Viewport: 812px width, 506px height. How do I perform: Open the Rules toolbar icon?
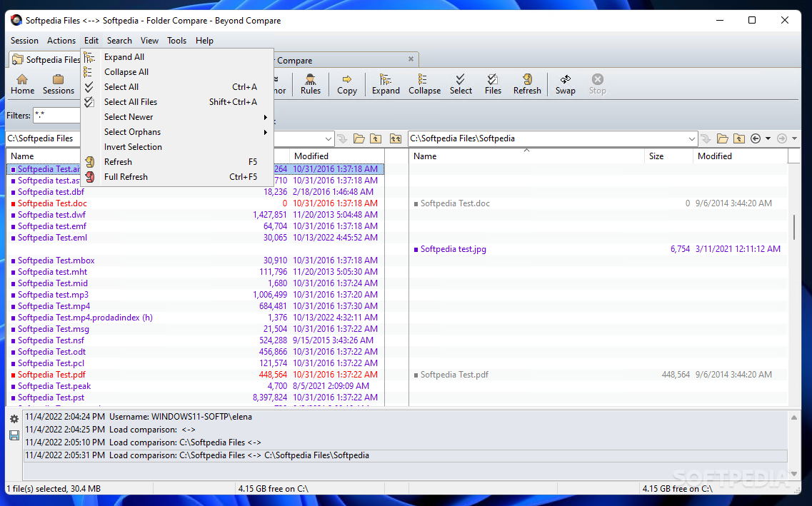(310, 84)
